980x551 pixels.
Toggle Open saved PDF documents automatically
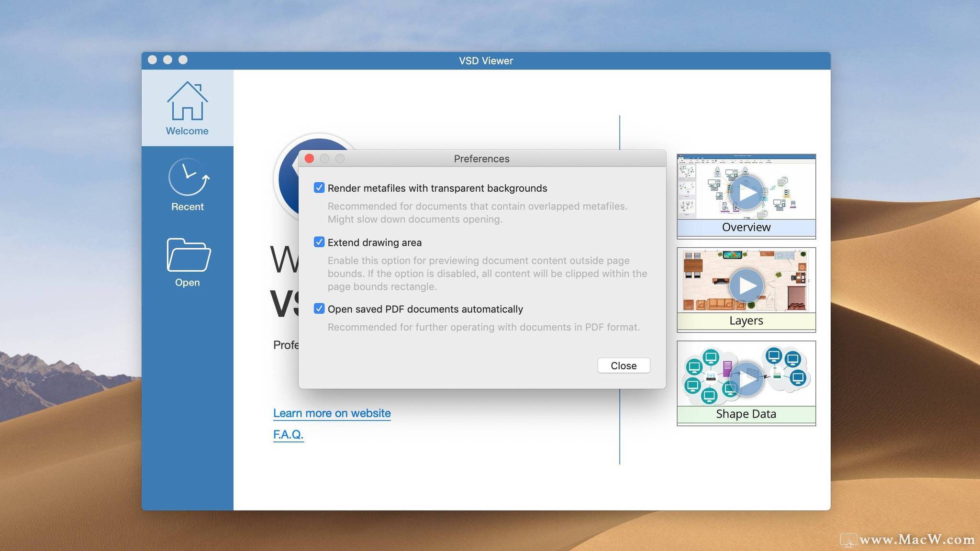pos(319,309)
